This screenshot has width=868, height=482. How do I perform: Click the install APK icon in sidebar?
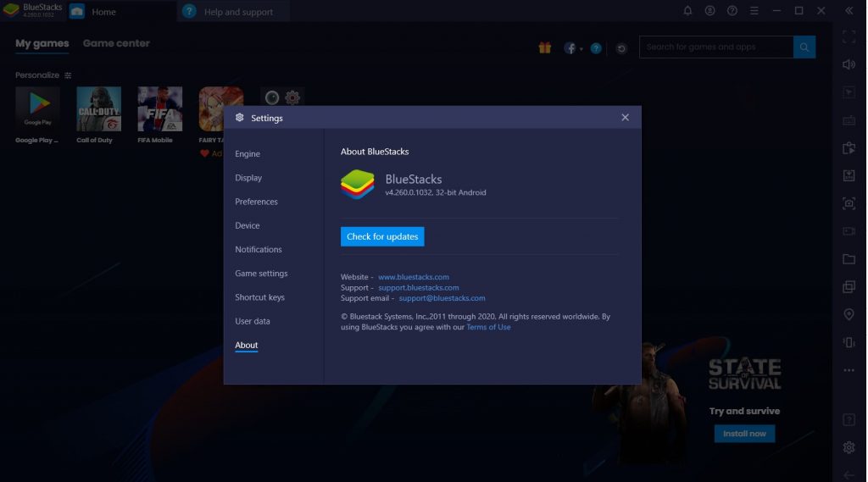pyautogui.click(x=849, y=175)
